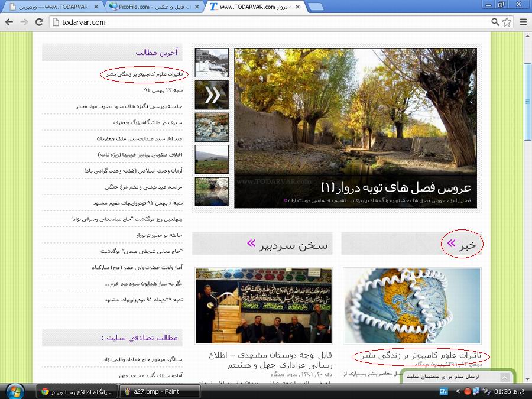The width and height of the screenshot is (532, 399).
Task: Open link آماده سازی گنبد مسجد دروار
Action: [150, 375]
